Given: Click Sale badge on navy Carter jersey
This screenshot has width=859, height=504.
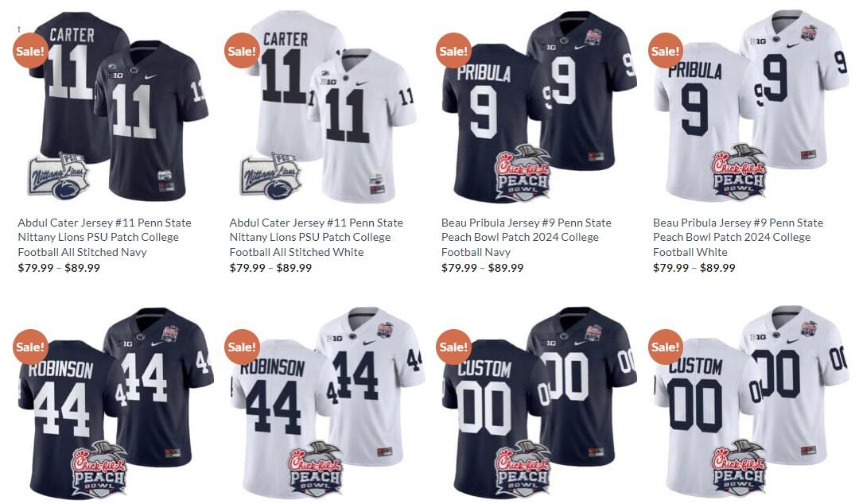Looking at the screenshot, I should click(x=30, y=50).
